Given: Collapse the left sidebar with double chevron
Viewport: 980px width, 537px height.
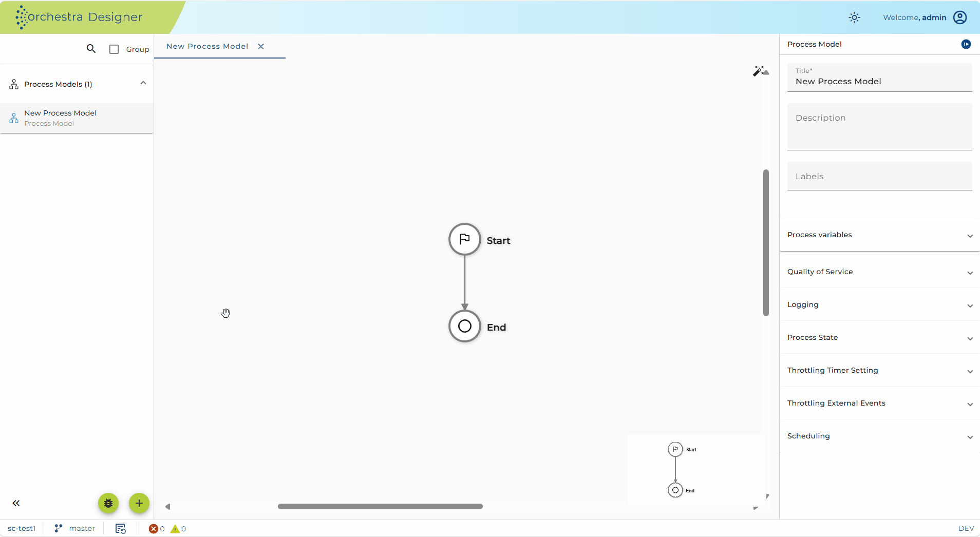Looking at the screenshot, I should (16, 503).
